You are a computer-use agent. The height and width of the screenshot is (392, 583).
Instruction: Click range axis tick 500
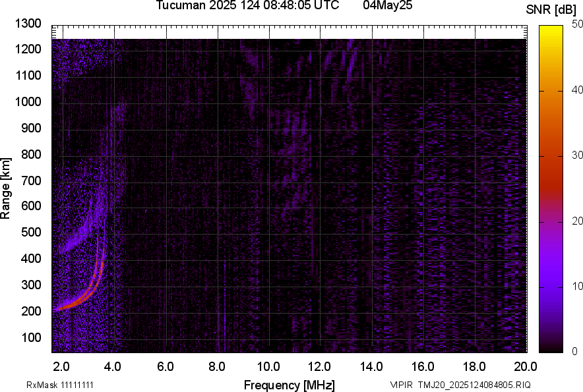pyautogui.click(x=31, y=232)
